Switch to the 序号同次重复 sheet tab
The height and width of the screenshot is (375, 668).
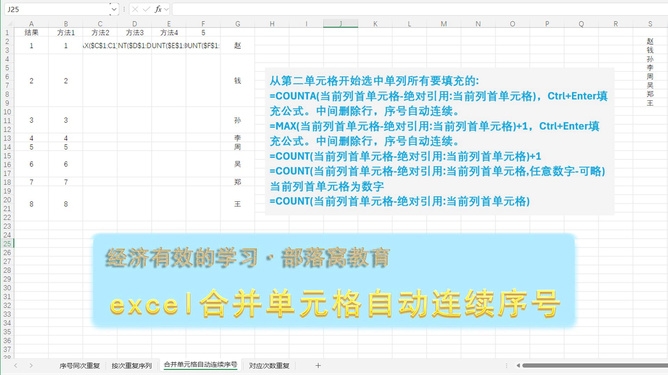[79, 366]
